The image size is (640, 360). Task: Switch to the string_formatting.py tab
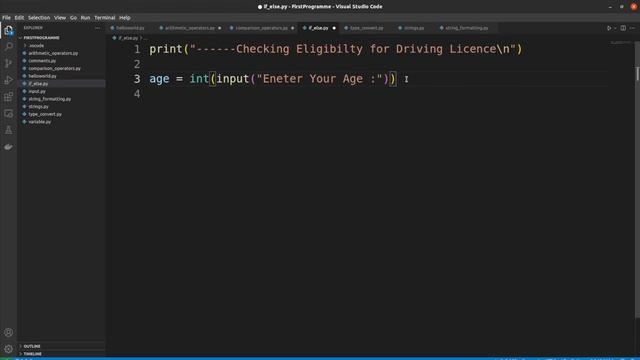[x=467, y=28]
